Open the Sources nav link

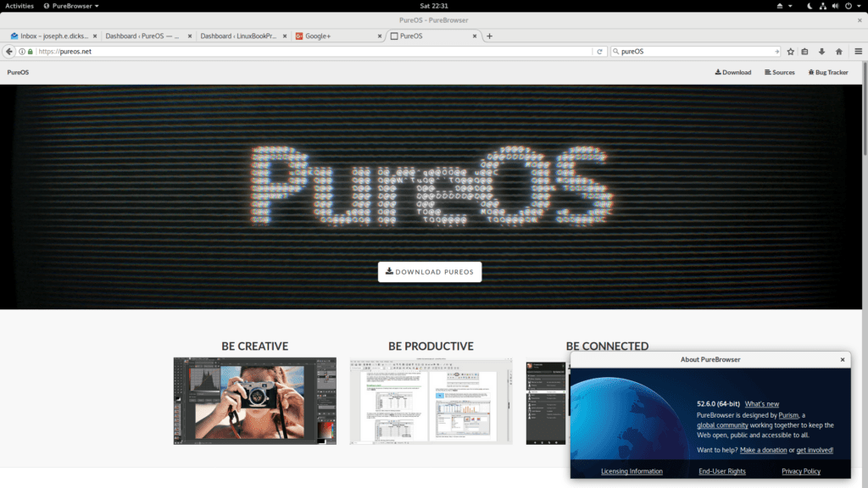pyautogui.click(x=780, y=73)
